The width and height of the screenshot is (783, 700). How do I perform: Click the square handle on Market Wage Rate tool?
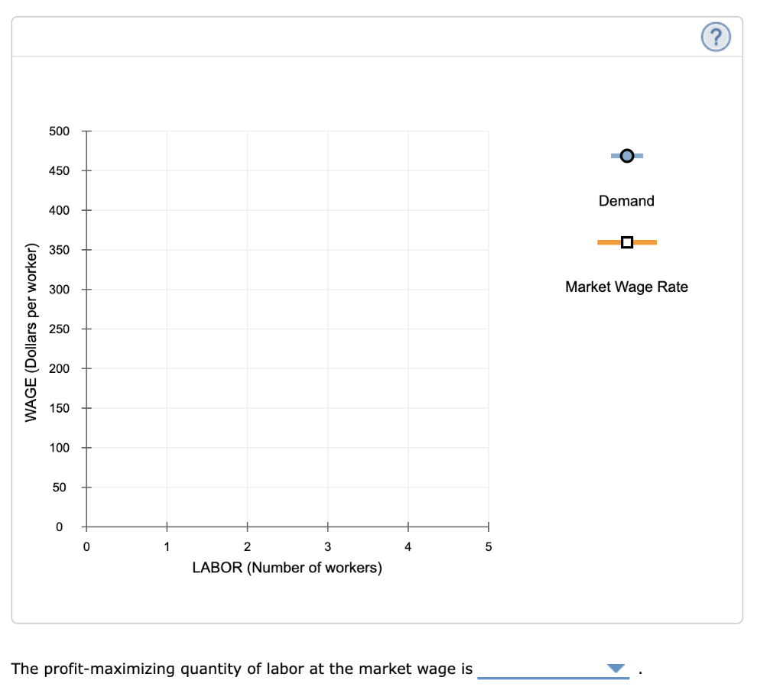point(627,241)
